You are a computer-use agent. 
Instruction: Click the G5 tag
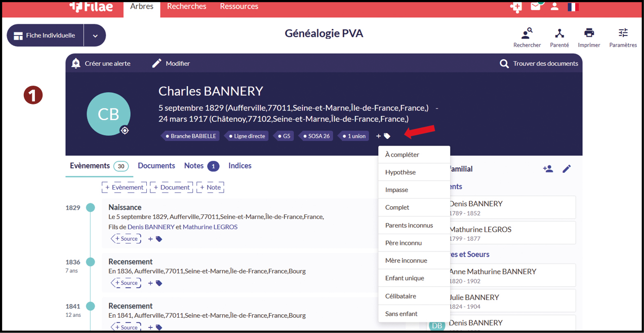click(x=284, y=136)
